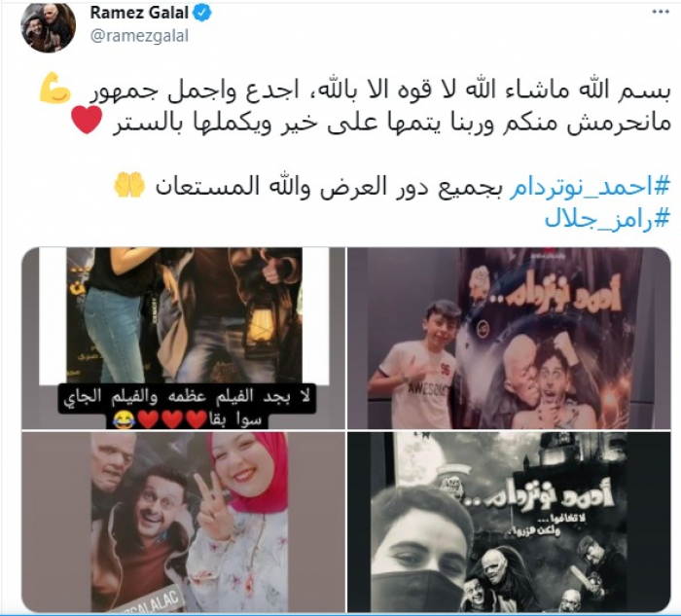This screenshot has width=681, height=616.
Task: Open the #احمد_نوتردام hashtag
Action: pos(590,187)
